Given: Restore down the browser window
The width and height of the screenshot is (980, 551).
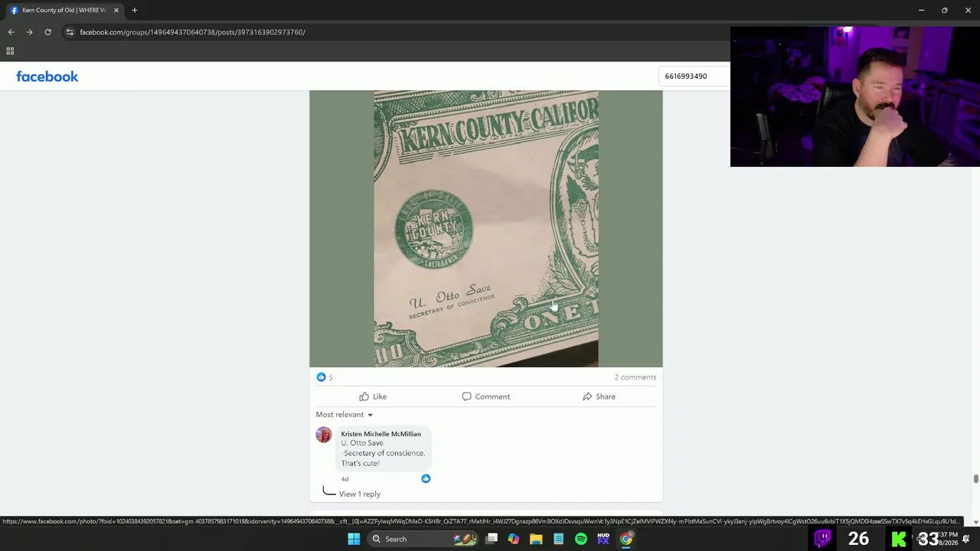Looking at the screenshot, I should (945, 10).
